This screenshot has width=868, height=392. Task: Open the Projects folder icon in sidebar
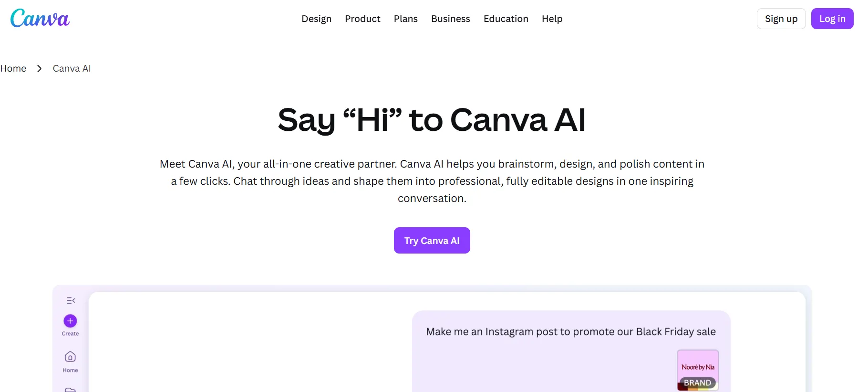tap(70, 389)
